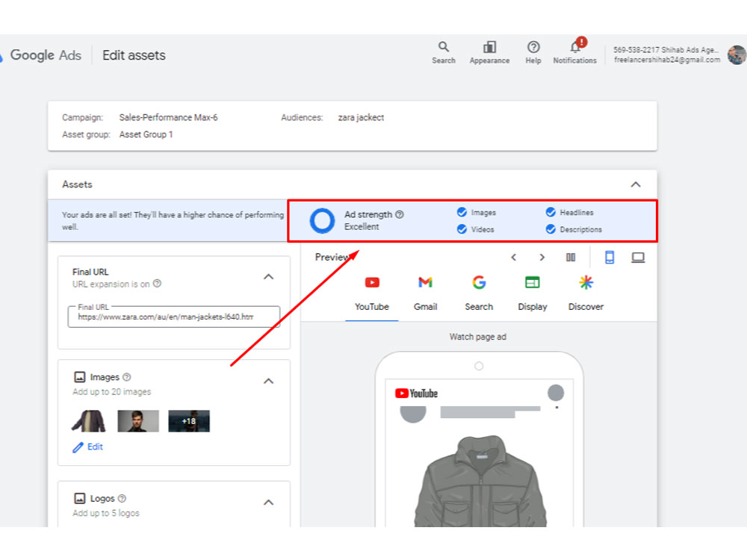Switch preview to desktop laptop view
This screenshot has width=747, height=560.
638,258
